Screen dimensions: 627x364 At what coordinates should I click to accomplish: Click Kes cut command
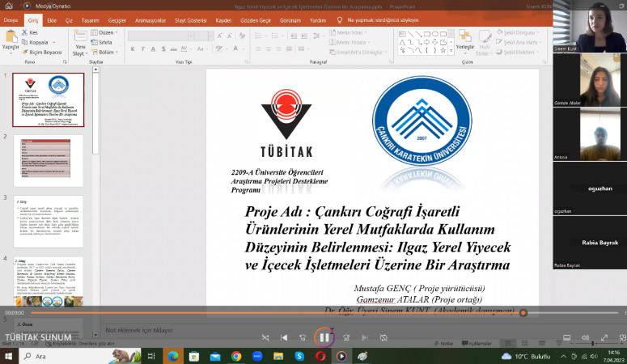30,32
